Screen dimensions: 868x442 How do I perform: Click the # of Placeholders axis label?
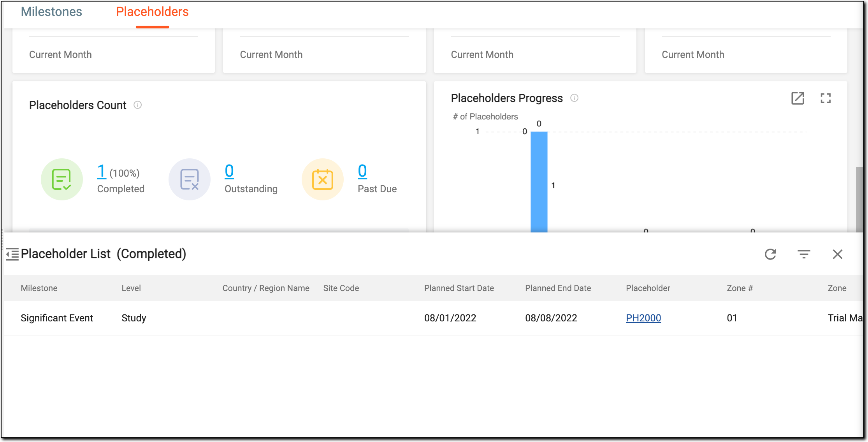(x=485, y=117)
